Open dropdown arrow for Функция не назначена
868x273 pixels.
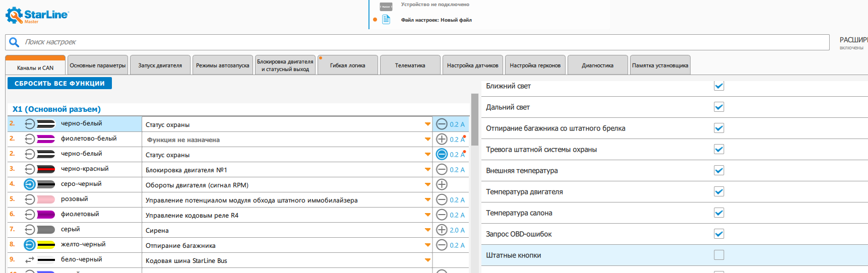[x=427, y=140]
